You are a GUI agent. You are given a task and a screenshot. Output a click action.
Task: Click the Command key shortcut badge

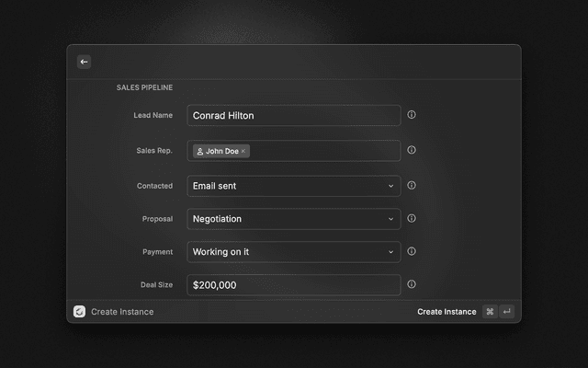[490, 312]
